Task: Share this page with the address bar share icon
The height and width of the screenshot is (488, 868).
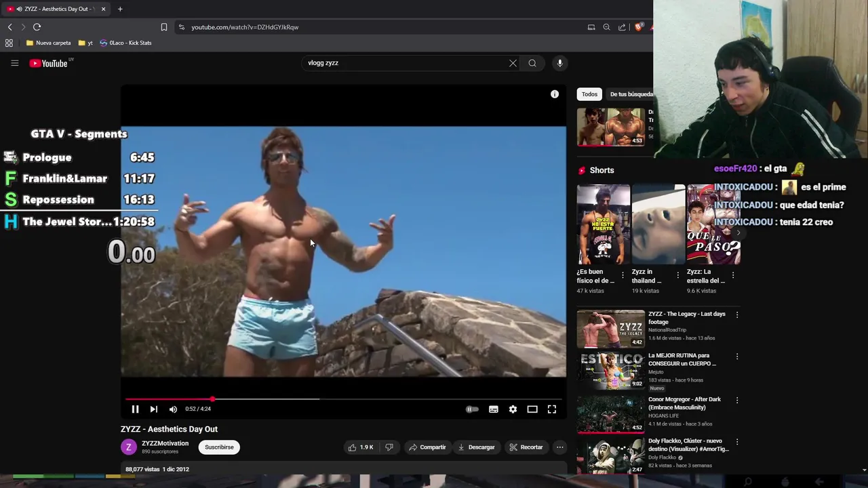Action: tap(622, 27)
